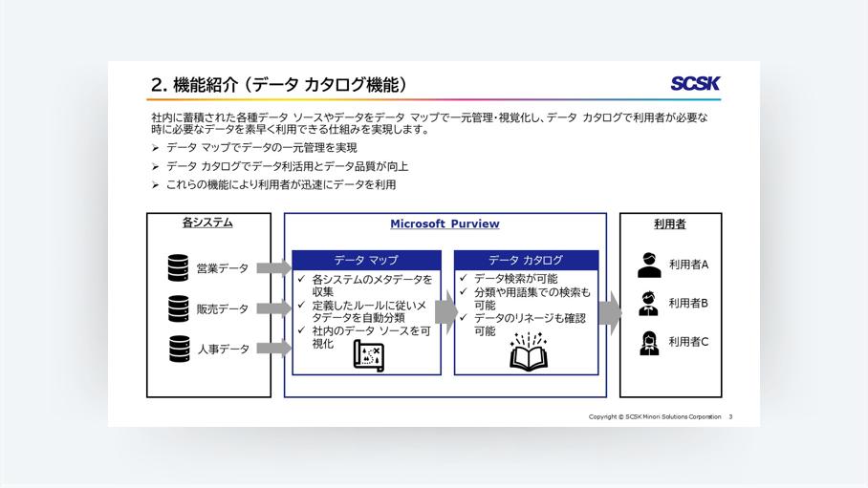868x488 pixels.
Task: Click arrow between データ マップ and データ カタログ
Action: tap(446, 312)
